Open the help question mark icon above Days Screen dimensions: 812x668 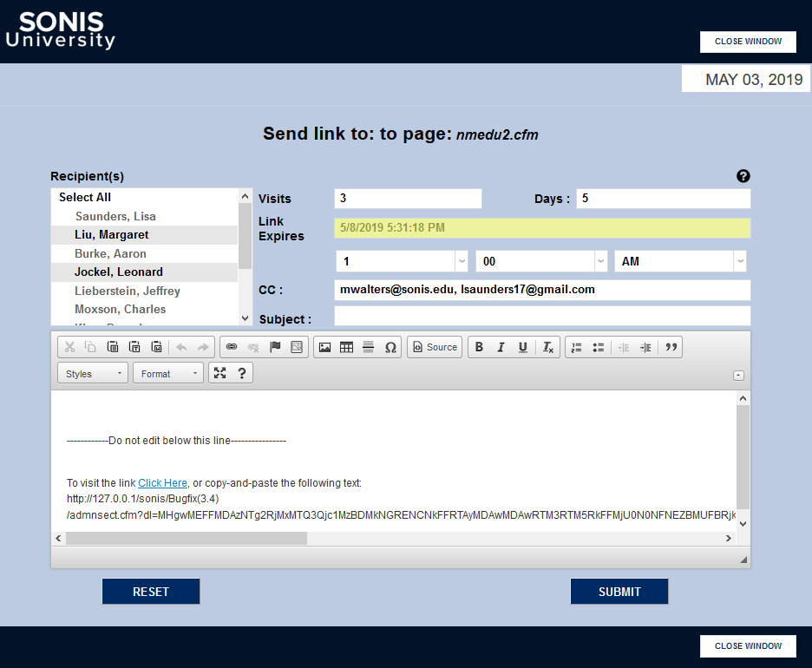tap(743, 176)
